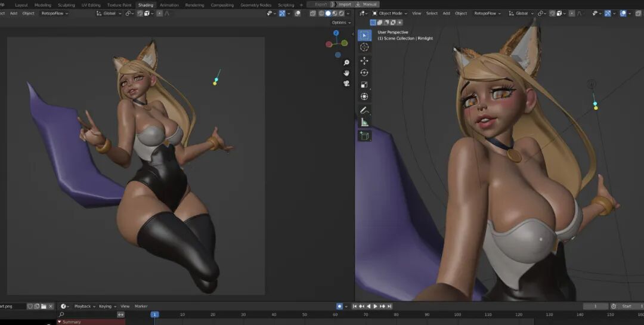Click the camera view icon in left viewport

[x=346, y=83]
